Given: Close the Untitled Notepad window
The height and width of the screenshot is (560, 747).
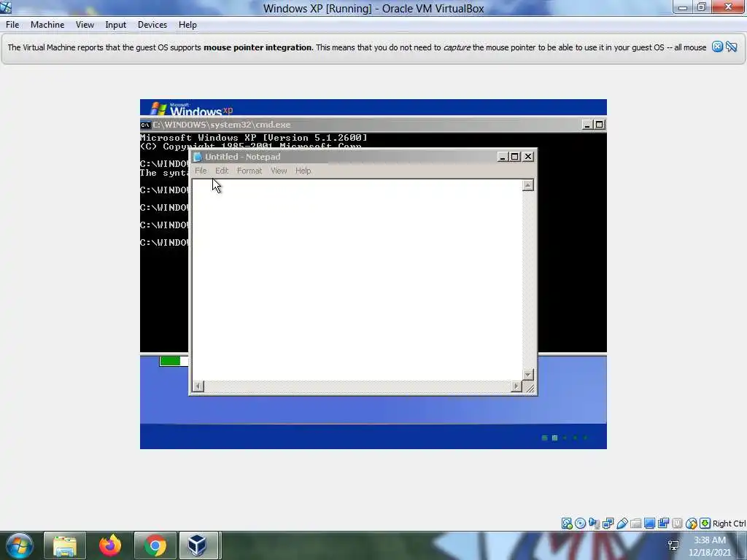Looking at the screenshot, I should pos(528,157).
